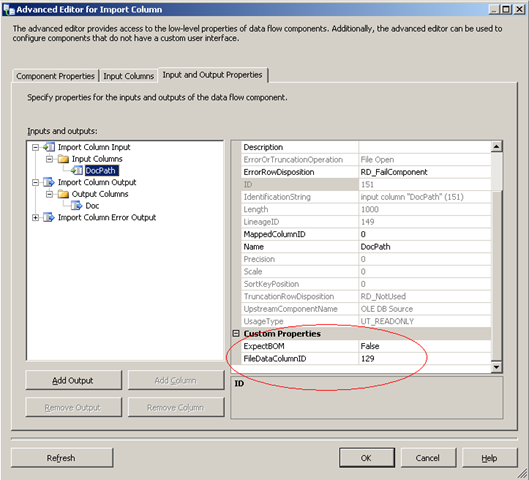This screenshot has width=529, height=480.
Task: Click the Doc output column icon
Action: (77, 206)
